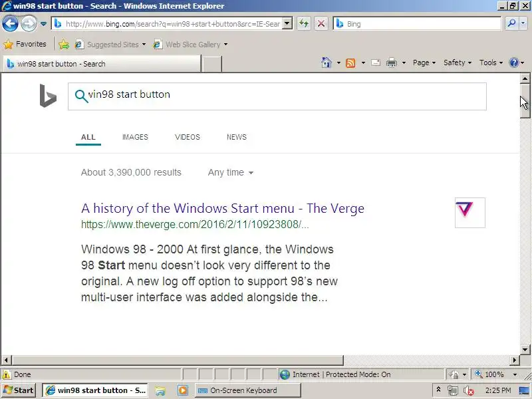Select the win98 start button - Search tab

pyautogui.click(x=102, y=64)
